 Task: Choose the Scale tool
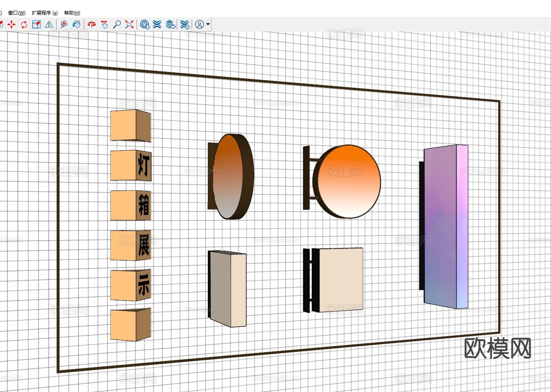click(x=37, y=25)
